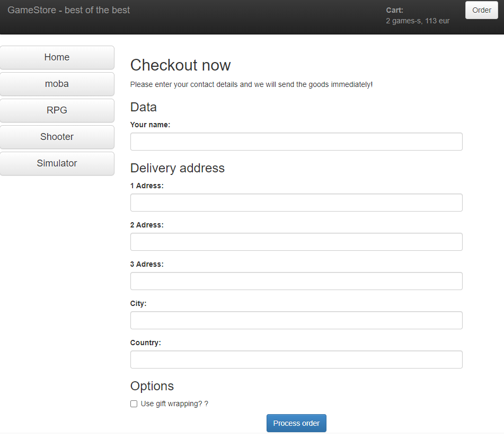Click into the 2 Adress input field
The width and height of the screenshot is (504, 438).
point(296,242)
